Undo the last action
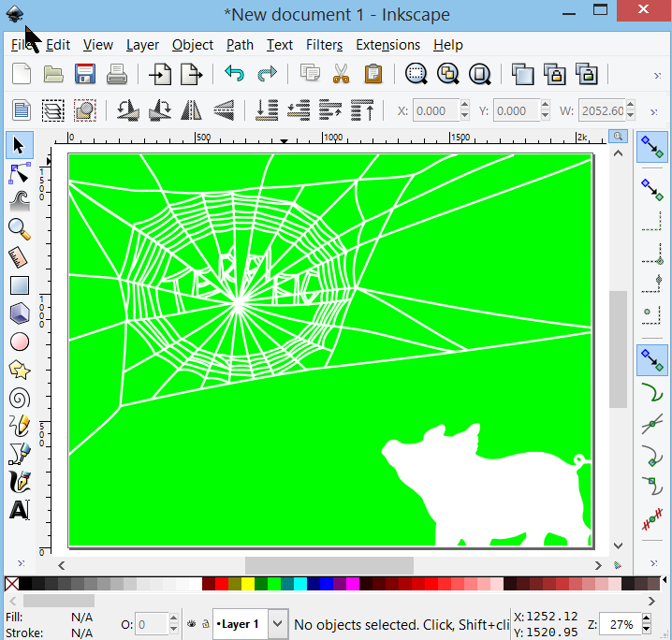Screen dimensions: 672x640 234,74
